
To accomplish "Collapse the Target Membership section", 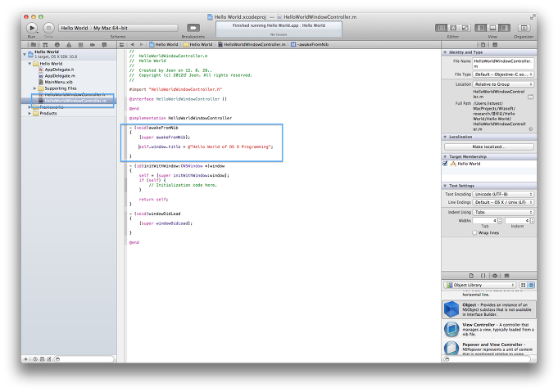I will (x=445, y=157).
